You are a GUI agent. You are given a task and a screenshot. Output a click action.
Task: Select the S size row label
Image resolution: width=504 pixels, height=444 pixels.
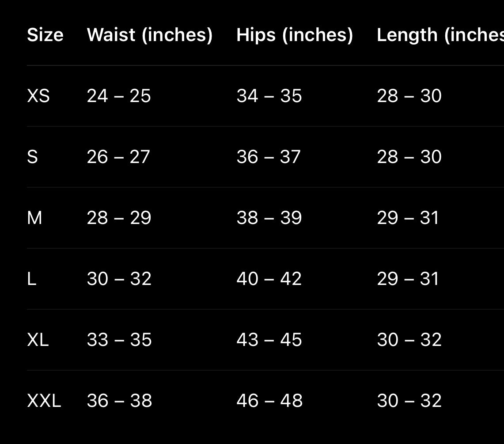coord(32,157)
